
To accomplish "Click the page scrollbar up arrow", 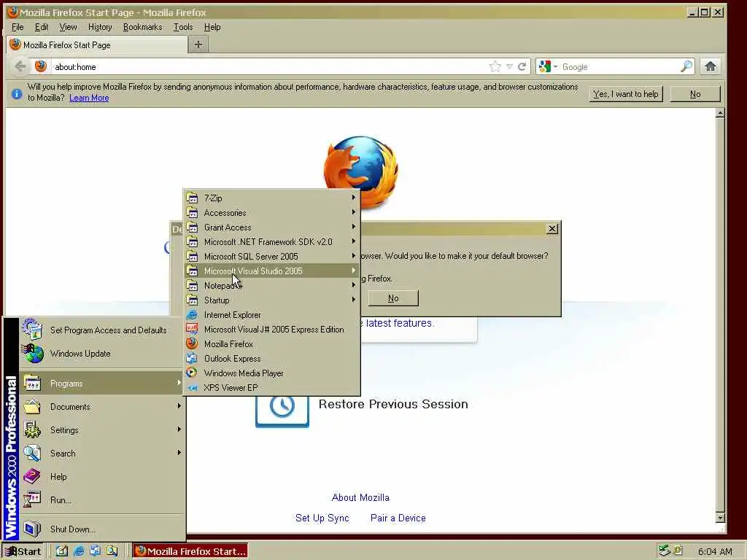I will pyautogui.click(x=720, y=113).
